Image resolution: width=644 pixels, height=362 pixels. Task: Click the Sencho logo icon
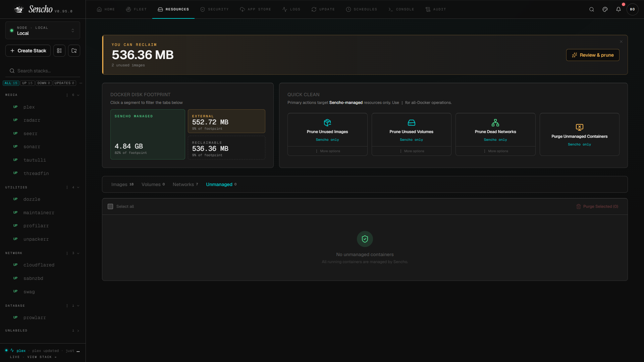coord(19,9)
